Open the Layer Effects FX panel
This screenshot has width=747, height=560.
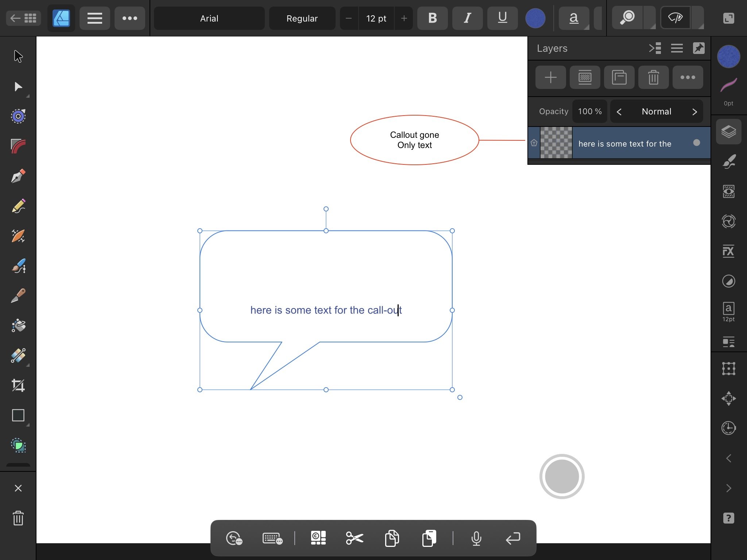click(728, 251)
